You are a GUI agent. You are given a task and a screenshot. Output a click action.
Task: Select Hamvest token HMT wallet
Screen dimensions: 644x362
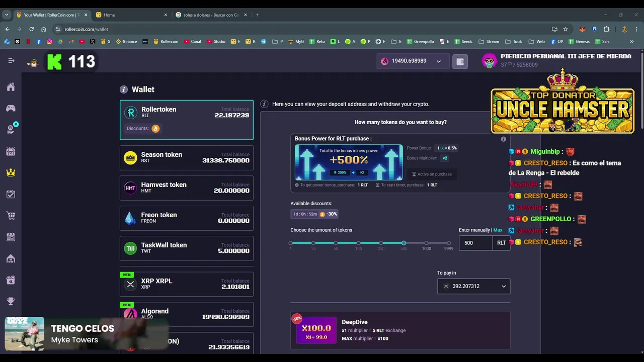click(x=187, y=188)
